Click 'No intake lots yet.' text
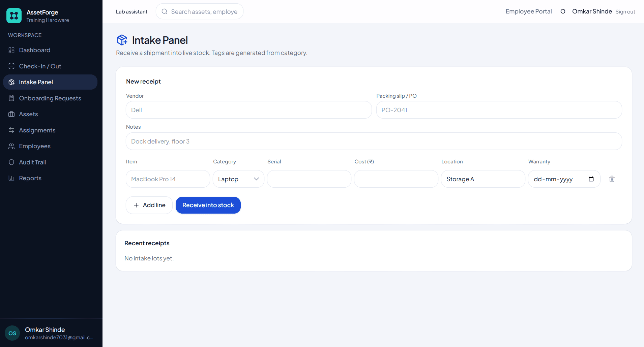Viewport: 644px width, 347px height. [x=149, y=258]
